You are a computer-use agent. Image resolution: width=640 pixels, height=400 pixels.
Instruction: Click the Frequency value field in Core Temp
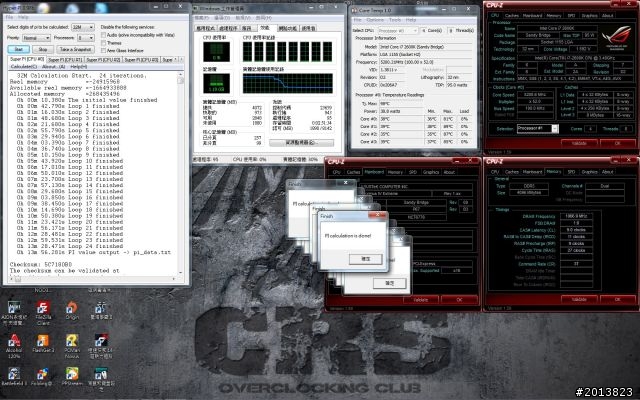425,62
